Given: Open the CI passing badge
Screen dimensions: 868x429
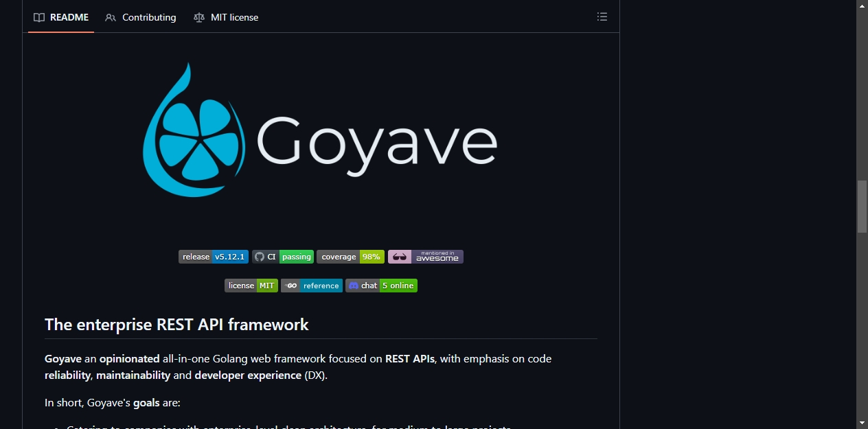Looking at the screenshot, I should 283,257.
